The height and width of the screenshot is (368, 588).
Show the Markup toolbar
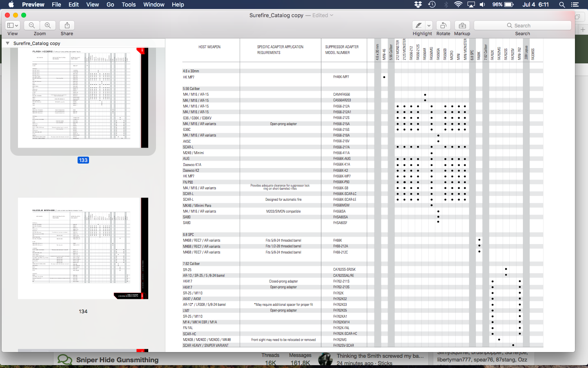click(x=462, y=25)
